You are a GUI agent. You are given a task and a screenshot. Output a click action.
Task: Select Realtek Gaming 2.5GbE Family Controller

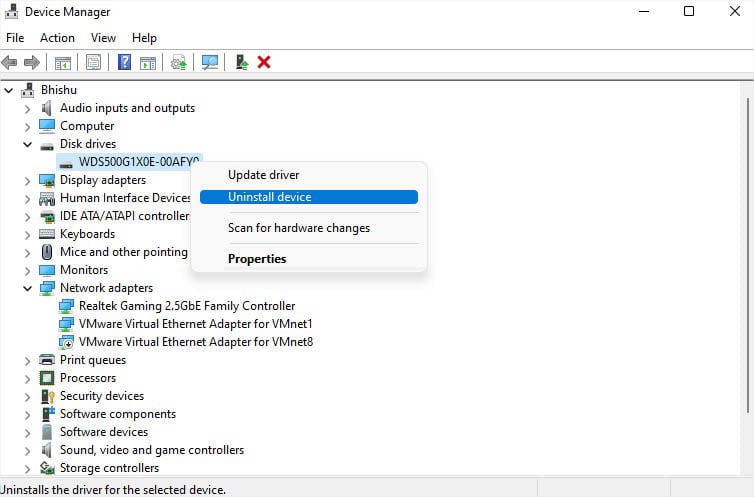point(187,306)
